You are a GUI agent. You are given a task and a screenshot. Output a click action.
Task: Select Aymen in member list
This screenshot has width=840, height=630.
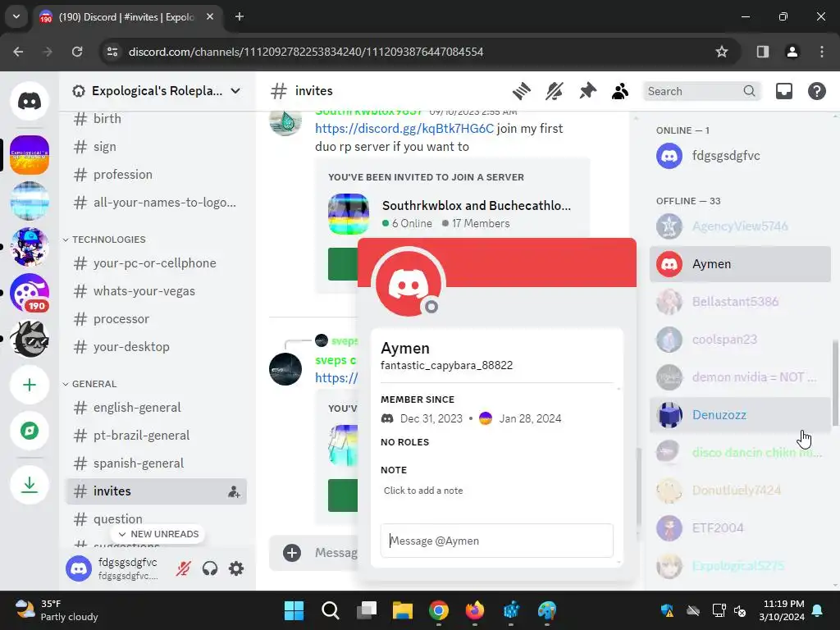(740, 264)
